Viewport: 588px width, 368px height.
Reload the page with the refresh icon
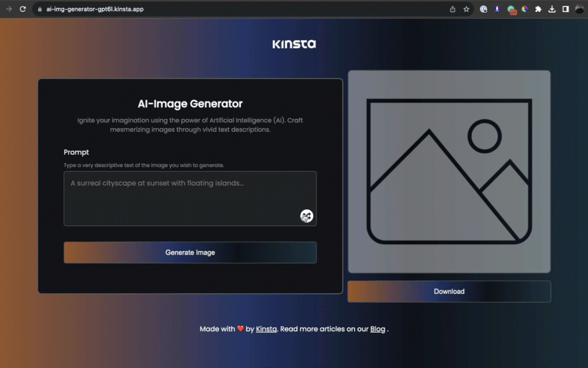[x=23, y=9]
